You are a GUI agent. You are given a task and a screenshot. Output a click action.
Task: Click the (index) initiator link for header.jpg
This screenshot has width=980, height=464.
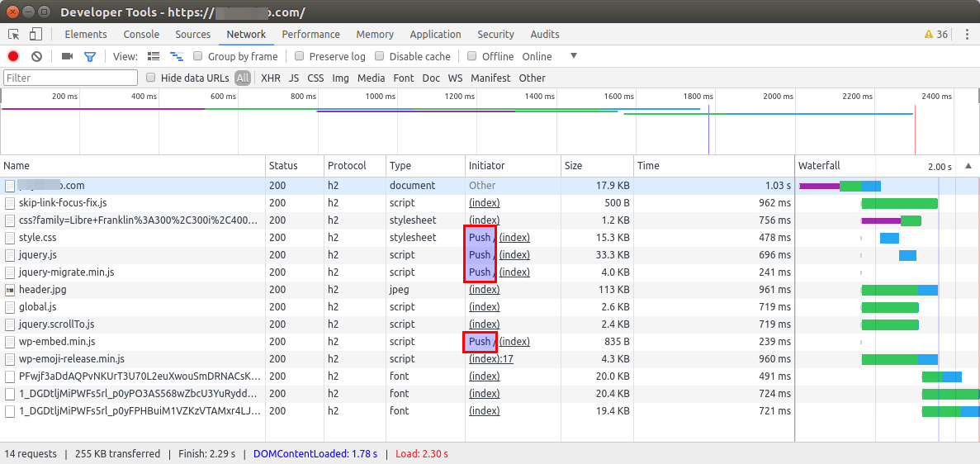click(484, 290)
